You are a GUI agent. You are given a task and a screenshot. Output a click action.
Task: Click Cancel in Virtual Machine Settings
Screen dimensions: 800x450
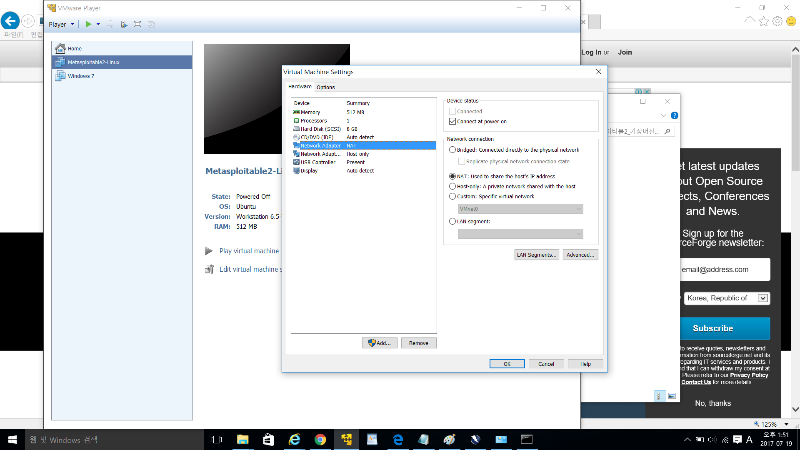click(546, 364)
